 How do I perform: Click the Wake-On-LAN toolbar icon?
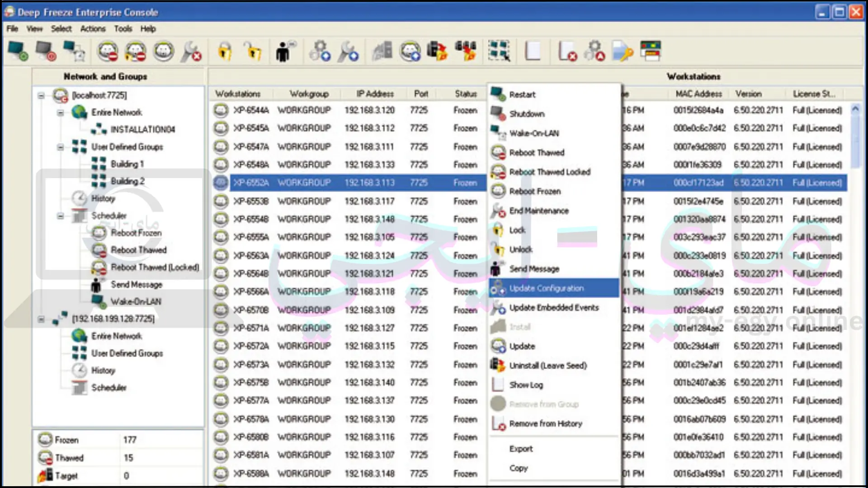(74, 51)
